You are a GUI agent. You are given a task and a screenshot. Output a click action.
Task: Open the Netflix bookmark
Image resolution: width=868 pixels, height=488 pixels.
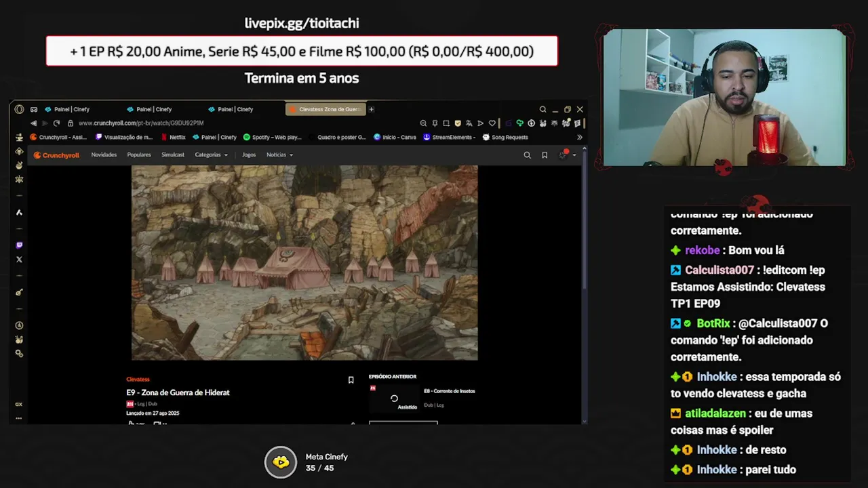click(x=173, y=137)
